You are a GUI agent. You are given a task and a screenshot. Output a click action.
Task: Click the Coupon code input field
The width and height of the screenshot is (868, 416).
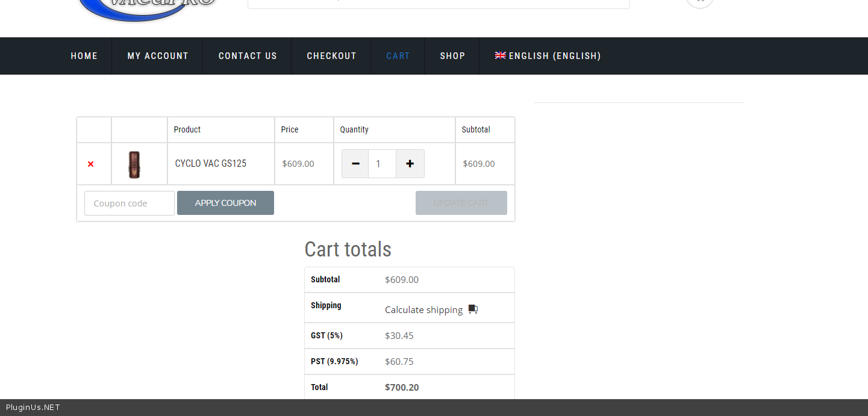click(x=130, y=203)
